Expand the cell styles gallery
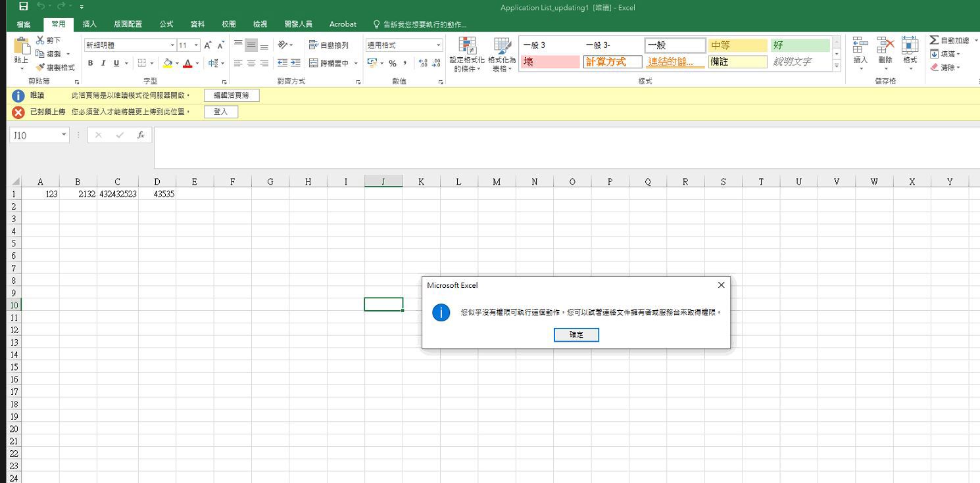980x483 pixels. click(837, 66)
